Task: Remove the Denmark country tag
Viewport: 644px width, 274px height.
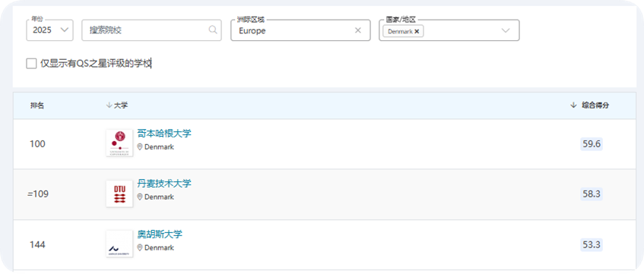Action: click(417, 31)
